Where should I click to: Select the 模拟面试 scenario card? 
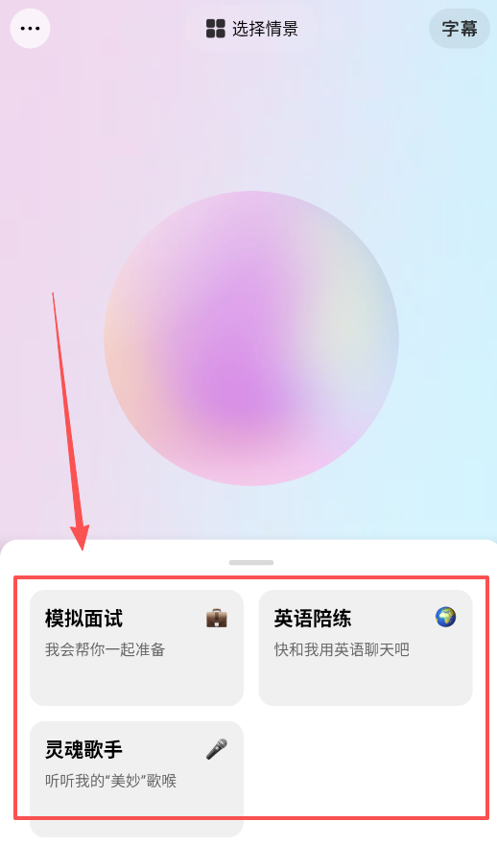coord(137,647)
